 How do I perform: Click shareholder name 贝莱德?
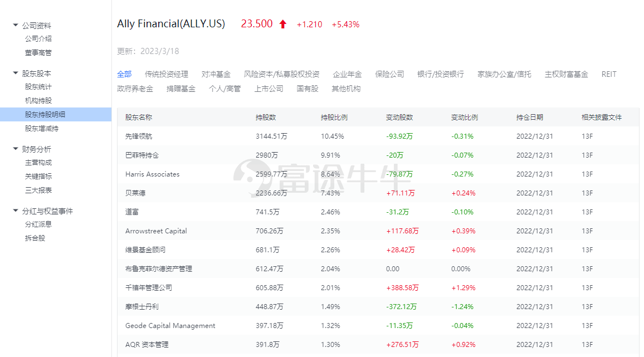[x=135, y=193]
